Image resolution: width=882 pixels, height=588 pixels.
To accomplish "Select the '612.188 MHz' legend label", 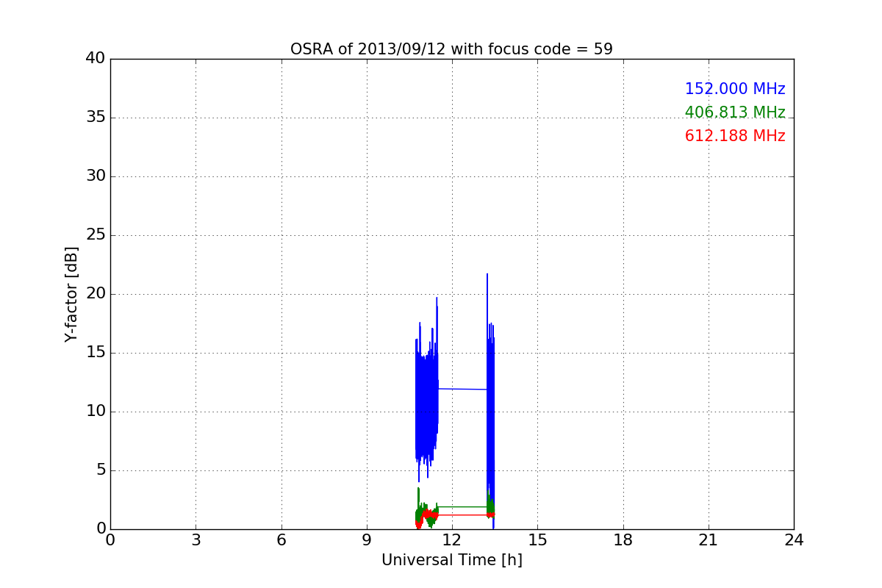I will (x=735, y=136).
